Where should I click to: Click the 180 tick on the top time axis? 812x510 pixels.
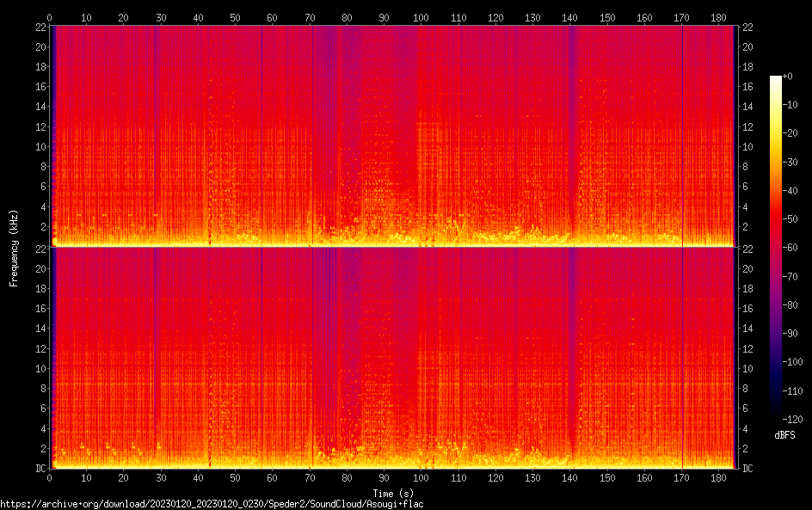pos(718,17)
